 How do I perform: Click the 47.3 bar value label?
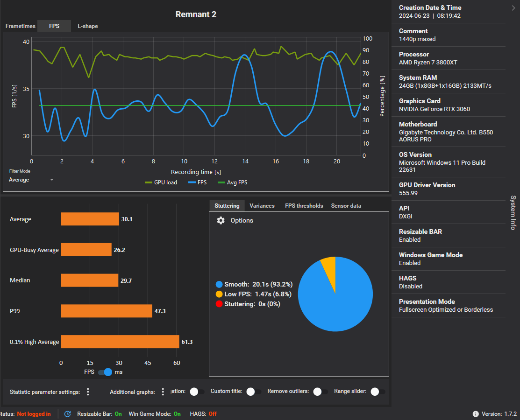160,311
